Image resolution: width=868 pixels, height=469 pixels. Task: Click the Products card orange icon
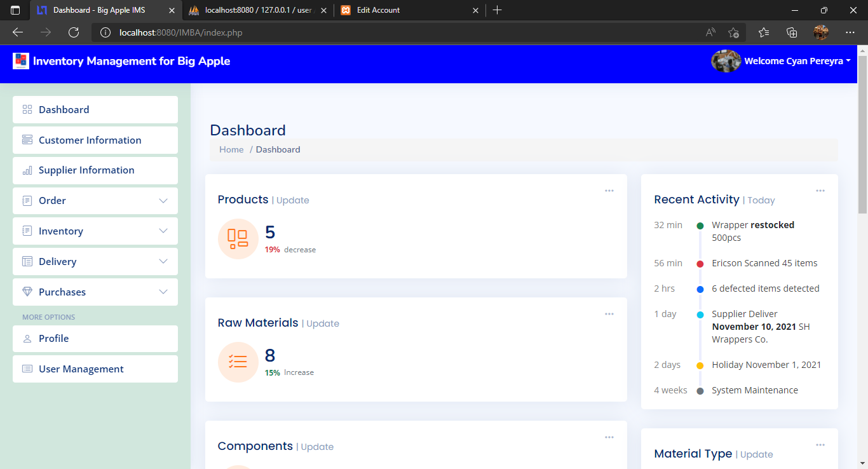click(x=238, y=239)
